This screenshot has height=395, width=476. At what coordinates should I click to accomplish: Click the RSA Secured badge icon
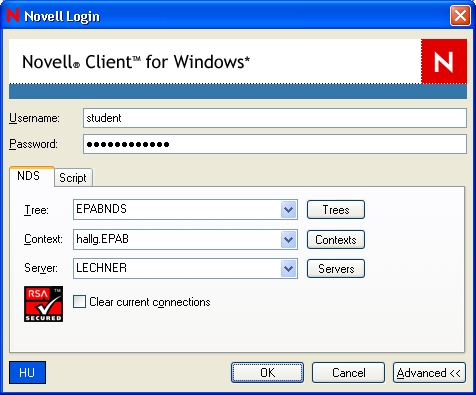43,304
